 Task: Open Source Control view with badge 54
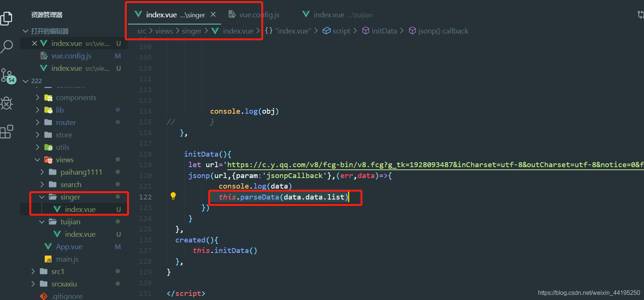[8, 76]
